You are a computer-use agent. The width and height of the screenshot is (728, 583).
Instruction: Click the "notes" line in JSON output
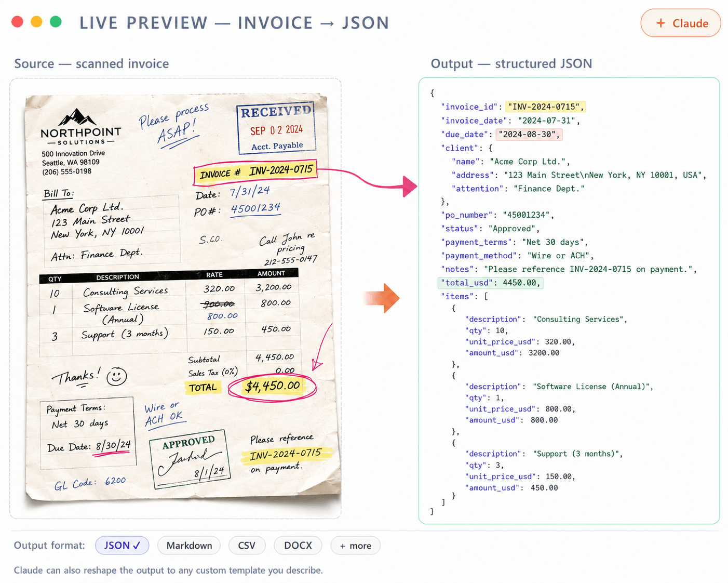point(569,269)
